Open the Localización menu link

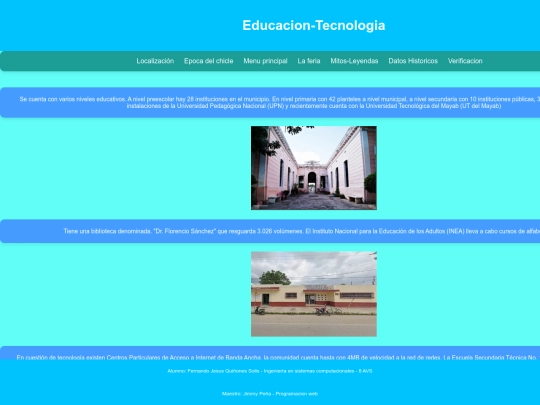(x=155, y=61)
